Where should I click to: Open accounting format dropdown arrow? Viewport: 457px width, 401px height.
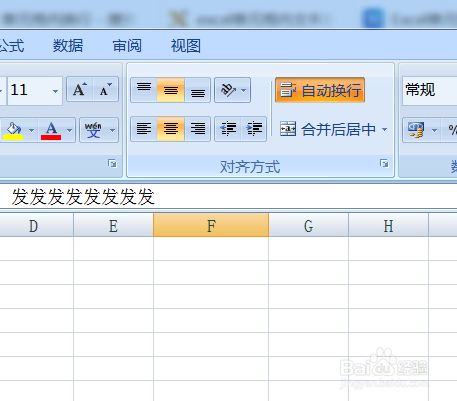pyautogui.click(x=434, y=130)
